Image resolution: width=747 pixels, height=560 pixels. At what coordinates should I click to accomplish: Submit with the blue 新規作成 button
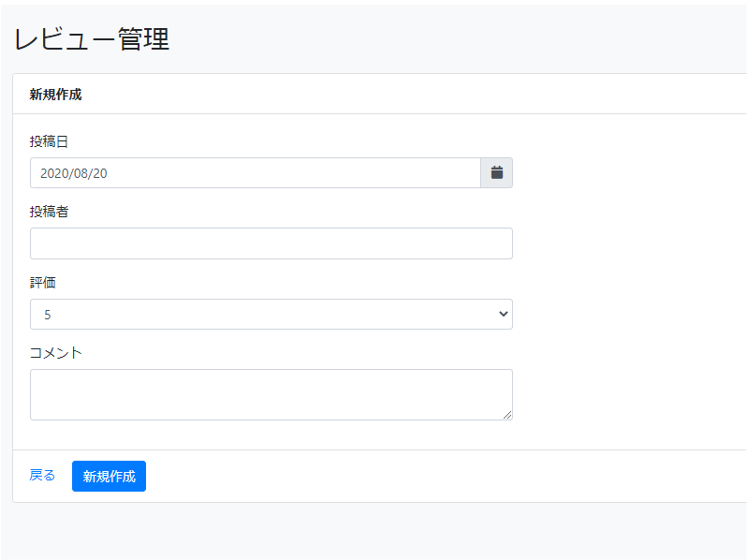[x=110, y=476]
